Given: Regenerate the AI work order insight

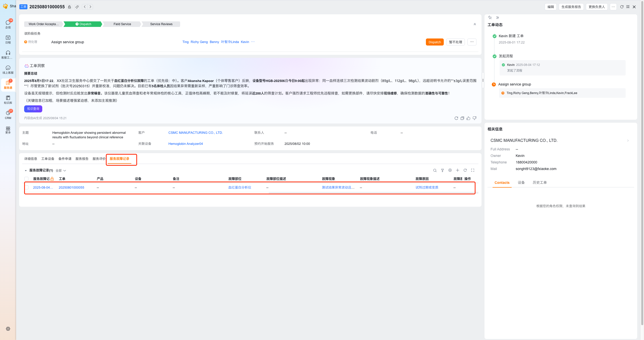Looking at the screenshot, I should tap(456, 118).
